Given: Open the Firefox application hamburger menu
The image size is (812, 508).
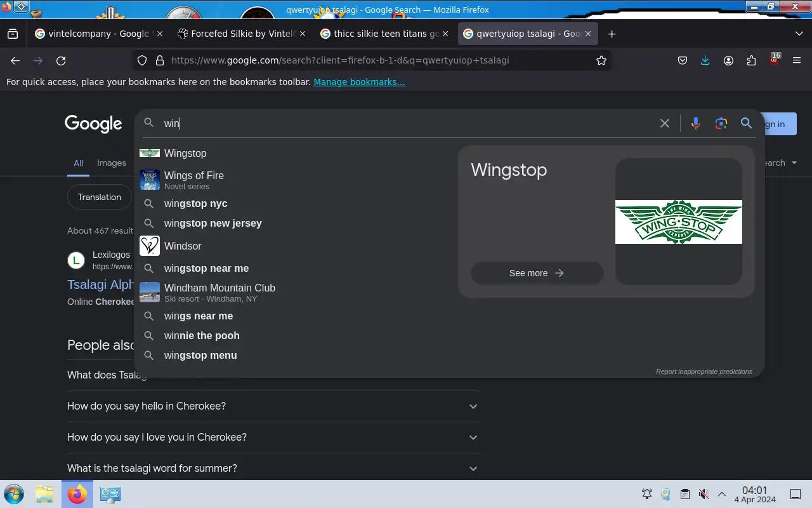Looking at the screenshot, I should pyautogui.click(x=797, y=60).
